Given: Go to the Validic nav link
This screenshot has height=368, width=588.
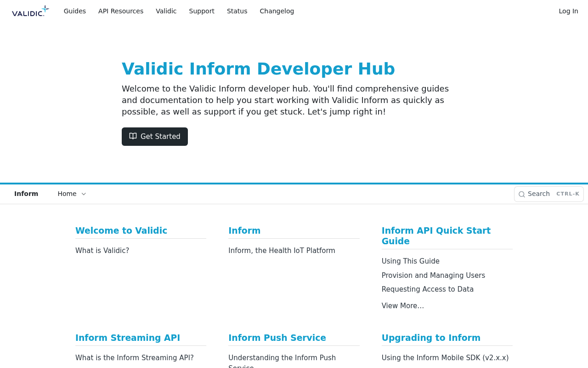Looking at the screenshot, I should pyautogui.click(x=166, y=11).
